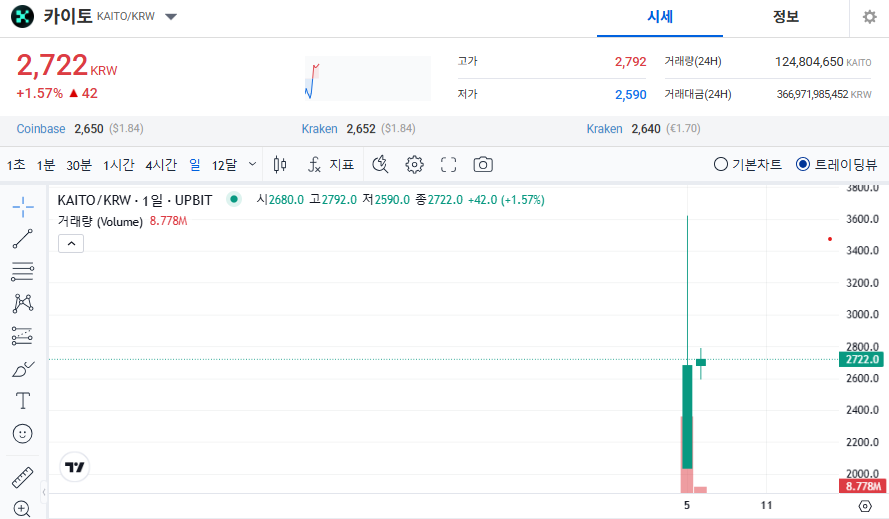
Task: Open the KAITO/KRW market selector dropdown
Action: pos(171,16)
